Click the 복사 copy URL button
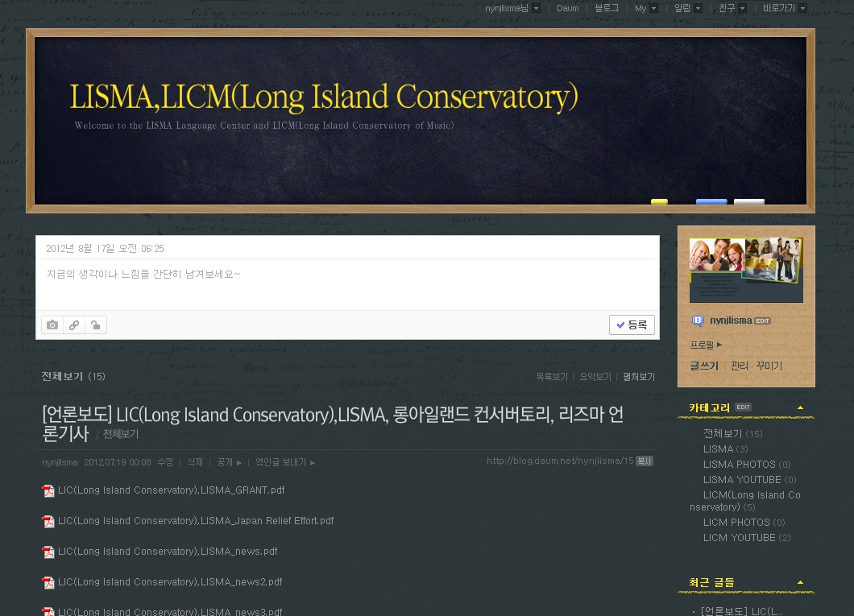 pyautogui.click(x=645, y=461)
